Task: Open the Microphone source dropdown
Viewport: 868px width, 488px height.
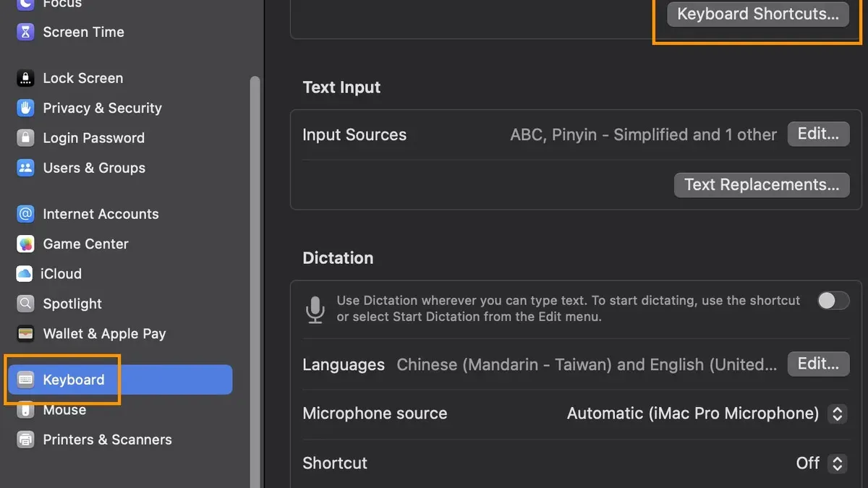Action: [838, 414]
